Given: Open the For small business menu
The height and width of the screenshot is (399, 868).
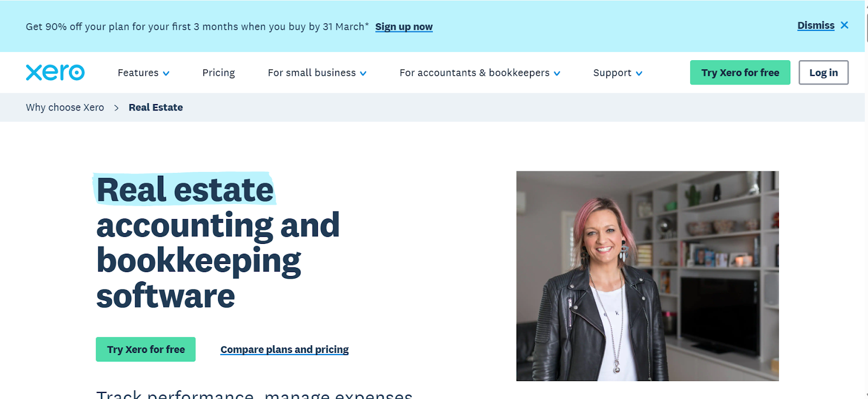Looking at the screenshot, I should (317, 73).
